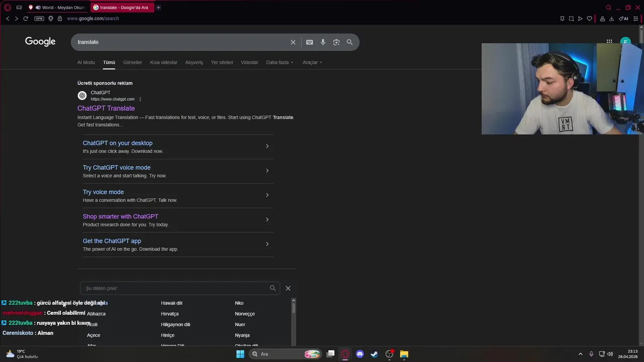Image resolution: width=644 pixels, height=362 pixels.
Task: Open Shop smarter with ChatGPT link
Action: click(121, 217)
